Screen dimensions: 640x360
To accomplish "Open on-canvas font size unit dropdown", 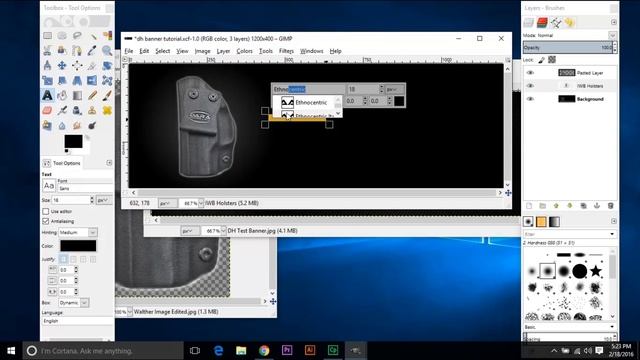I will click(395, 89).
